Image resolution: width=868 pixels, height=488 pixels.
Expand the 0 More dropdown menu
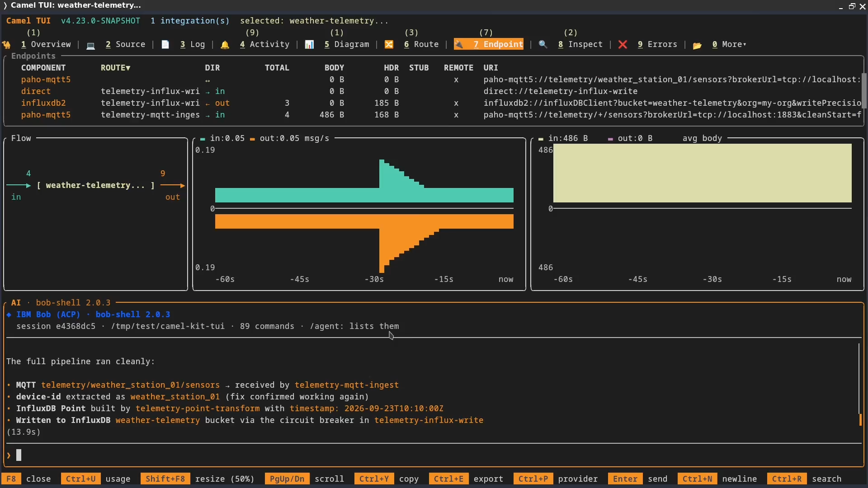click(729, 44)
